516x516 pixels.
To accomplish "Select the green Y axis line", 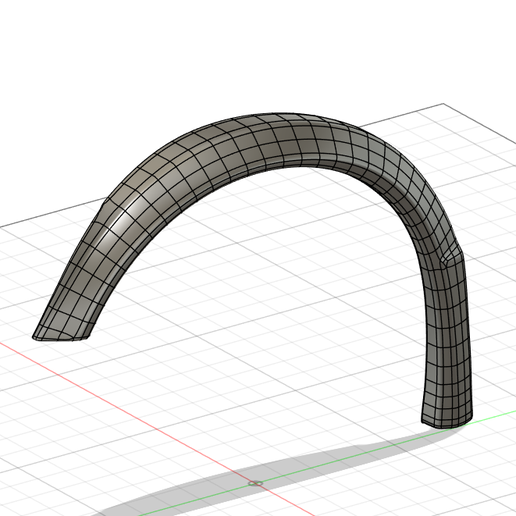I will coord(367,452).
